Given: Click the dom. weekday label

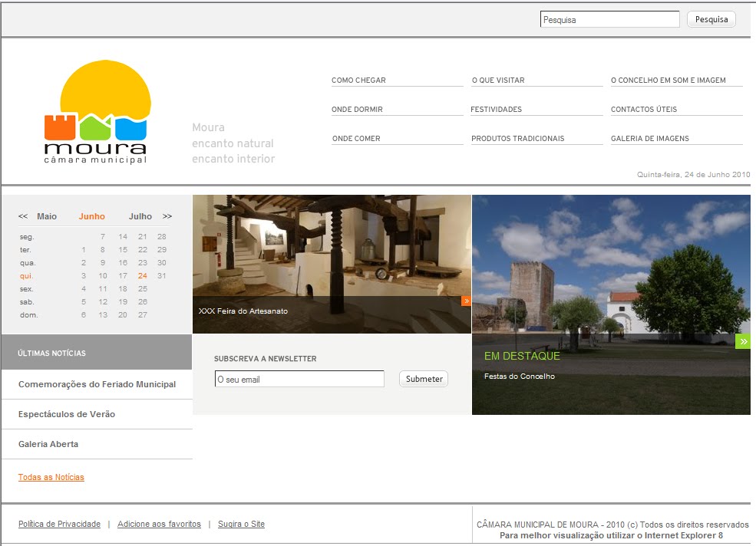Looking at the screenshot, I should pyautogui.click(x=28, y=315).
